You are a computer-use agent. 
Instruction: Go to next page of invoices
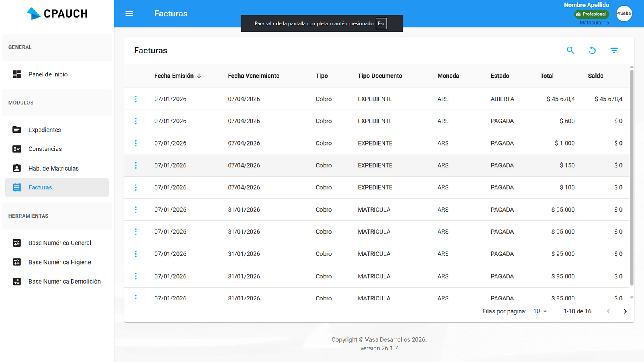tap(625, 311)
